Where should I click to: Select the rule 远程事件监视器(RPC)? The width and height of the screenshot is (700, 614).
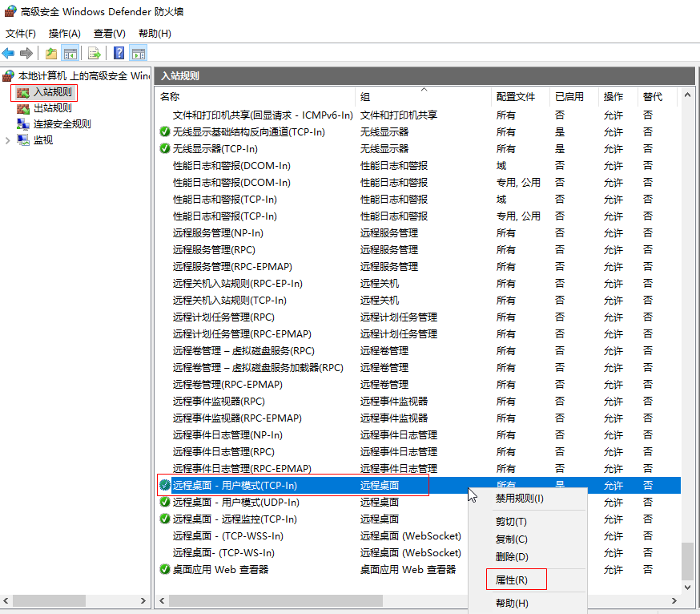click(219, 402)
